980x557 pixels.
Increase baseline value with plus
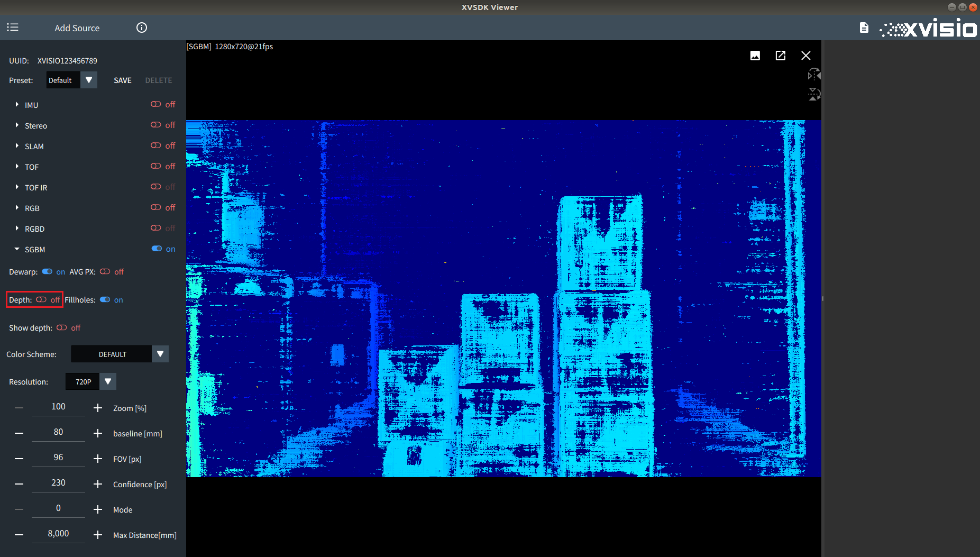pos(98,433)
